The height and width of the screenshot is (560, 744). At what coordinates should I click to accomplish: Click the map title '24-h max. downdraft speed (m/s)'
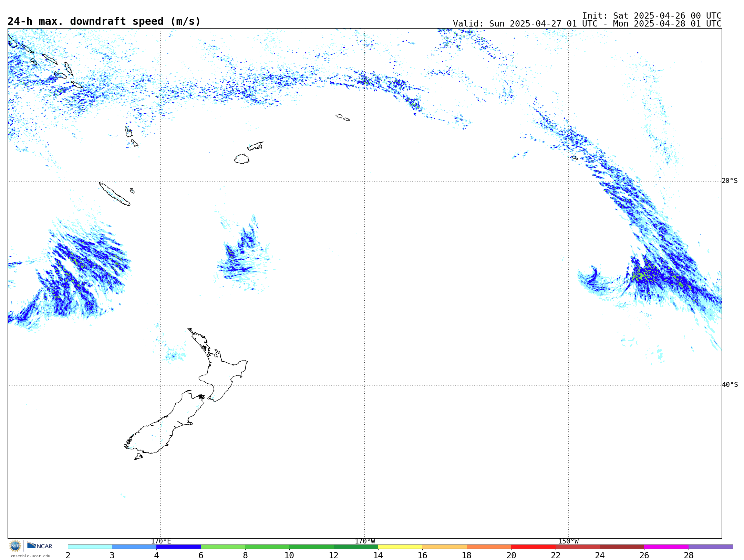pos(104,21)
